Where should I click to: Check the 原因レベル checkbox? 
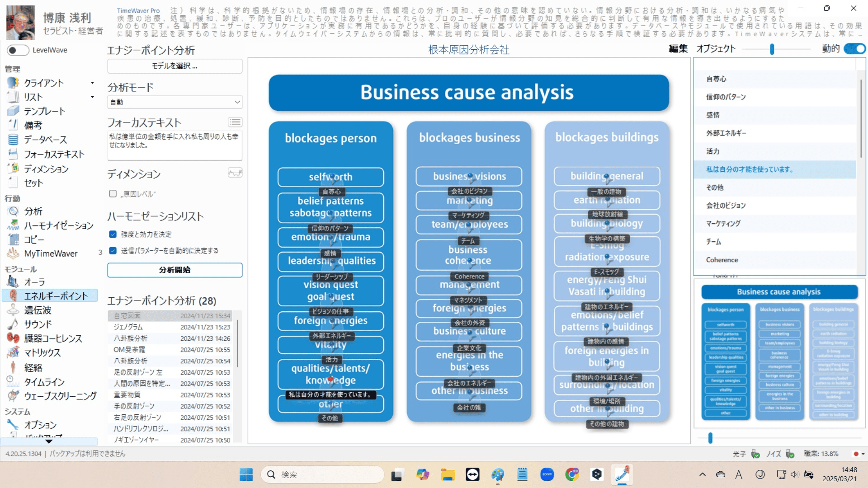(113, 194)
